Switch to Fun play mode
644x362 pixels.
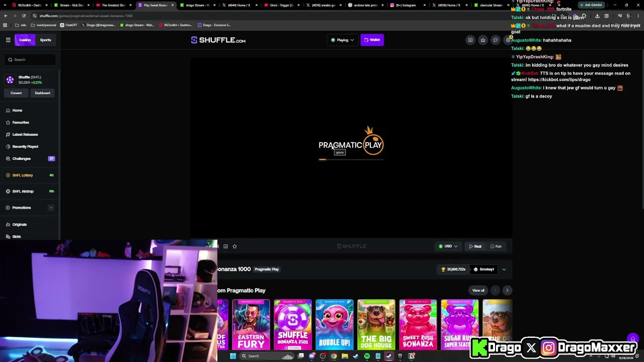pos(496,246)
